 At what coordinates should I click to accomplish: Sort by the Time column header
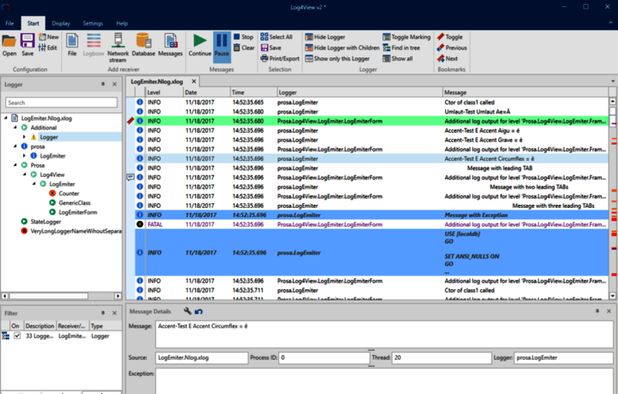(253, 92)
